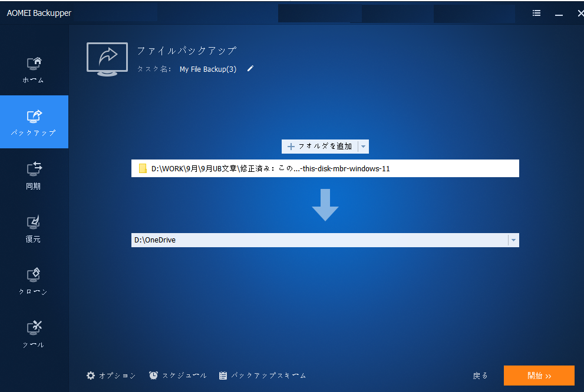The width and height of the screenshot is (584, 392).
Task: Click 戻る (Back) link
Action: click(x=480, y=376)
